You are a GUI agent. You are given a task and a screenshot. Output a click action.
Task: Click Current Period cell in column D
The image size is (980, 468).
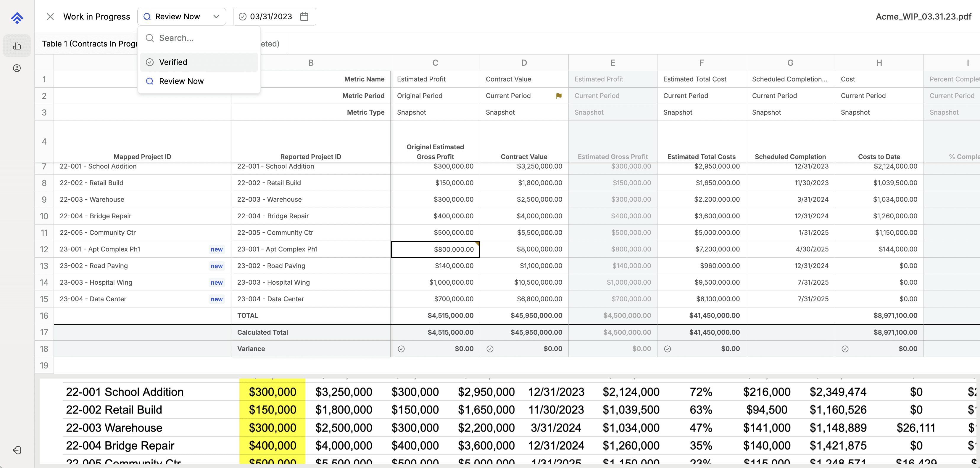click(524, 96)
